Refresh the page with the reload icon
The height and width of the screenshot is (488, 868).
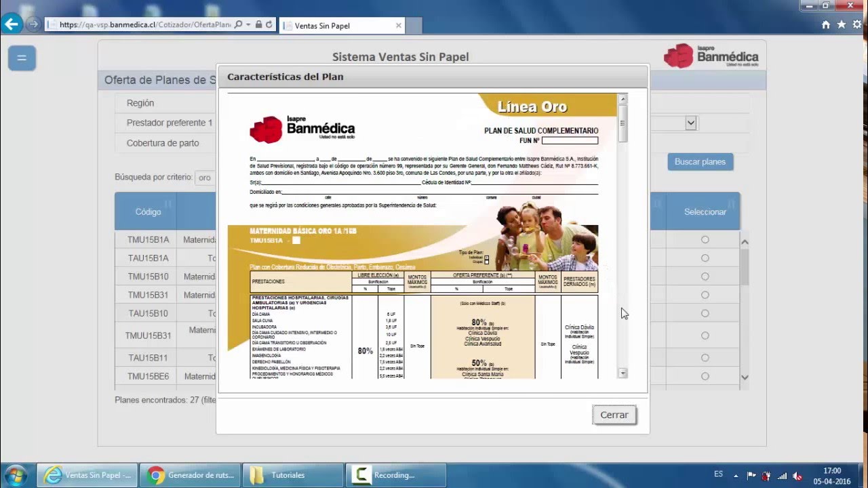point(269,25)
